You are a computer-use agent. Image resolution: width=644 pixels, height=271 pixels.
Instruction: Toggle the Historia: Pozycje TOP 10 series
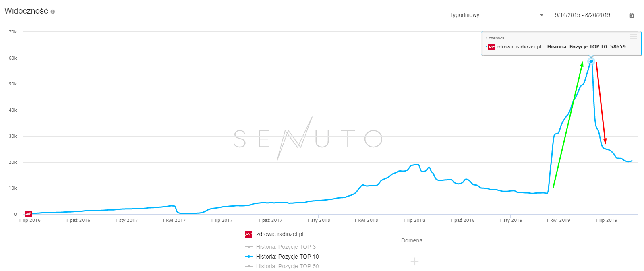(x=287, y=257)
